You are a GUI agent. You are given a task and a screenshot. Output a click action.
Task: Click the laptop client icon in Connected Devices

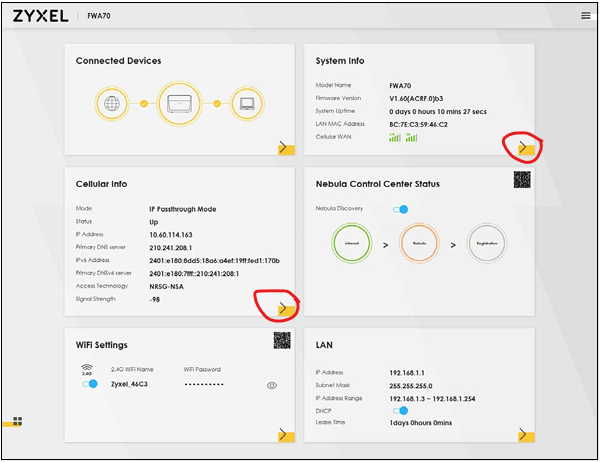point(247,103)
